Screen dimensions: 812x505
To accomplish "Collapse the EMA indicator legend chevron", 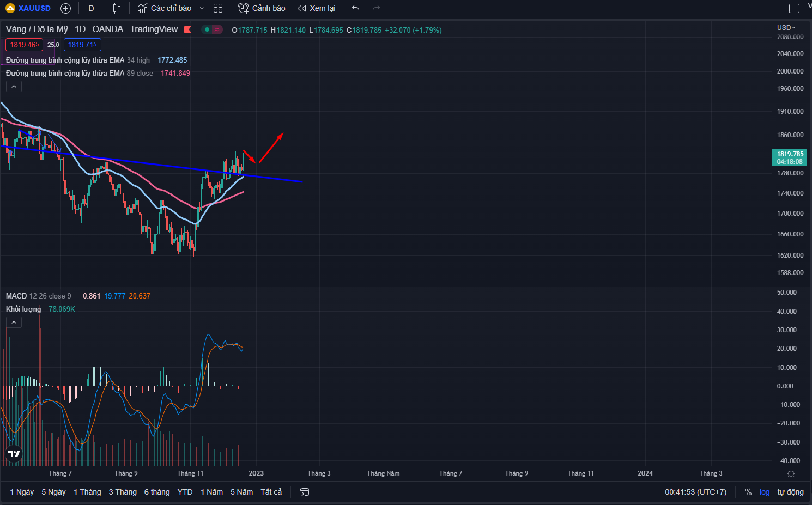I will [x=14, y=86].
